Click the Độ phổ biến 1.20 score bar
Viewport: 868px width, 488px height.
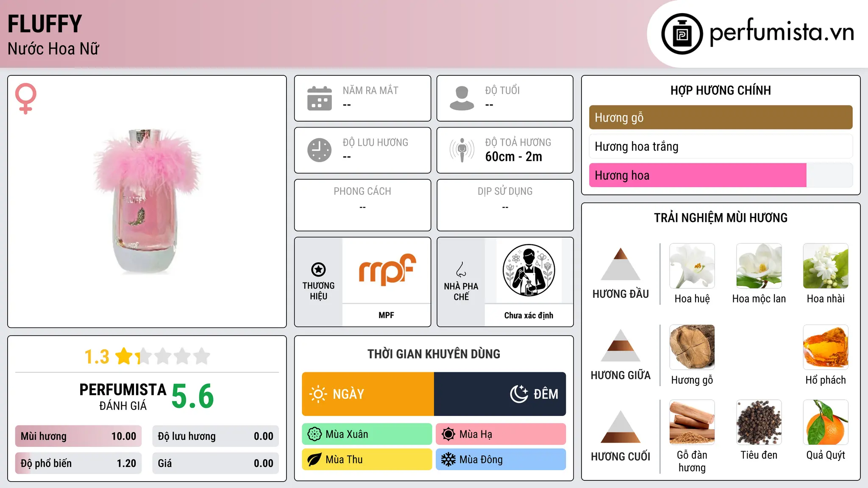coord(78,463)
